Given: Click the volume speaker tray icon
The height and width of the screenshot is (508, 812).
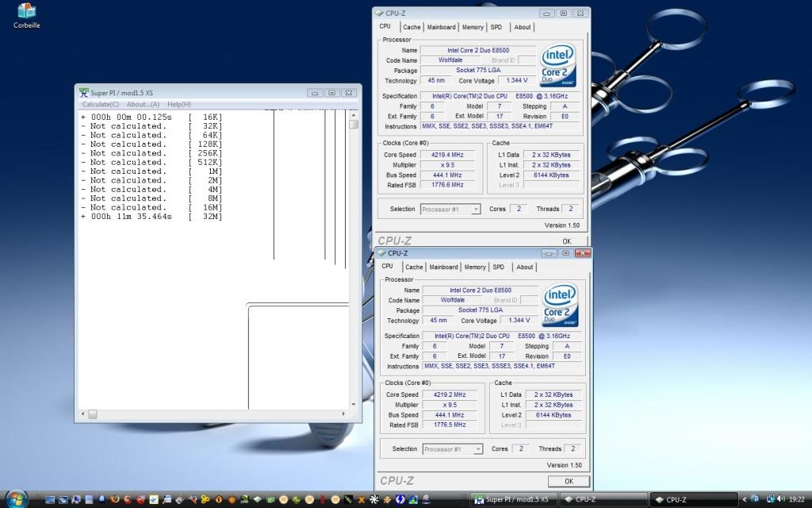Looking at the screenshot, I should [781, 500].
